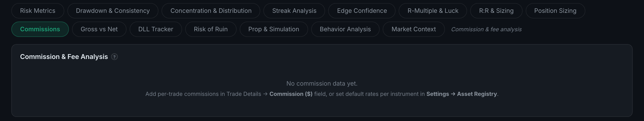The width and height of the screenshot is (644, 121).
Task: Click the bold Commission ($) field reference
Action: 291,94
